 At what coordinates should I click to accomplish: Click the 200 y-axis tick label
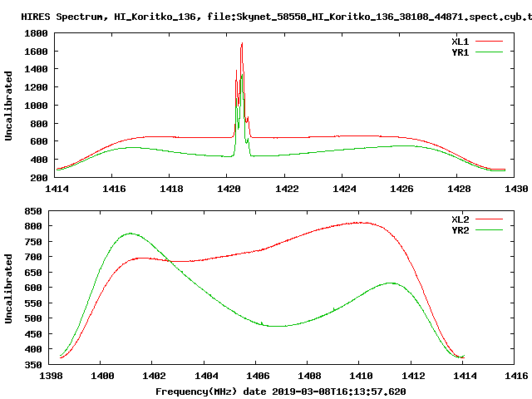[39, 178]
